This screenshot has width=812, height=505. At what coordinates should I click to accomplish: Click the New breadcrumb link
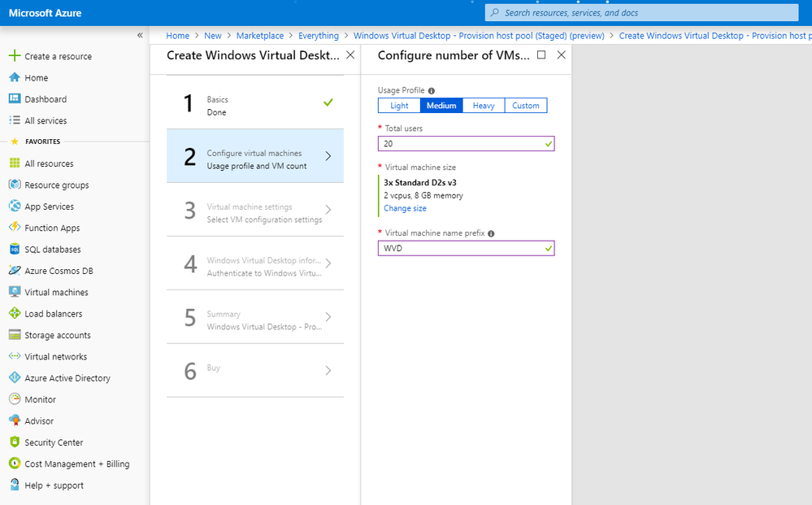click(212, 36)
